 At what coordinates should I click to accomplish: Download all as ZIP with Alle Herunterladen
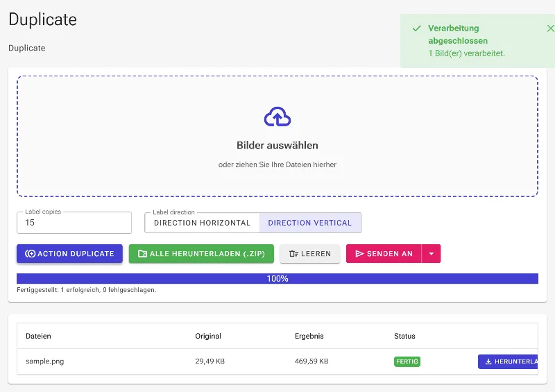click(x=201, y=253)
